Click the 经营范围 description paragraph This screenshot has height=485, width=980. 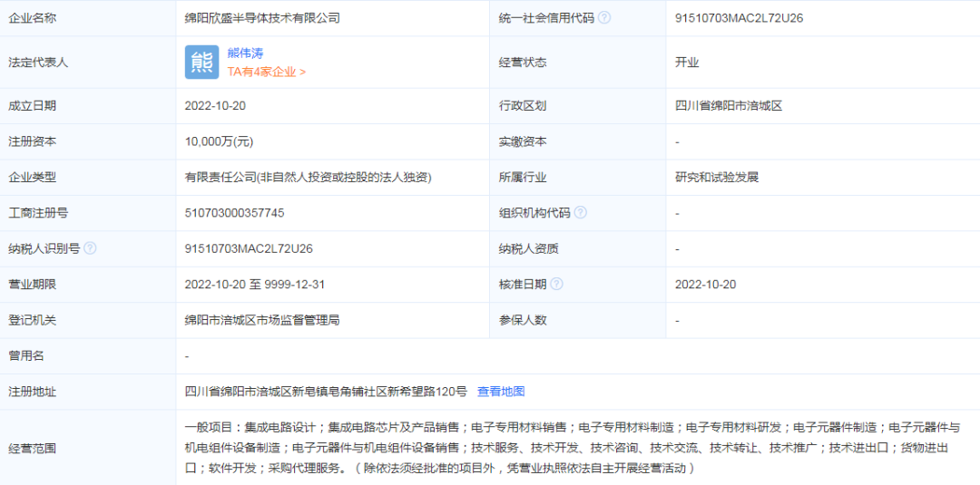click(x=573, y=448)
